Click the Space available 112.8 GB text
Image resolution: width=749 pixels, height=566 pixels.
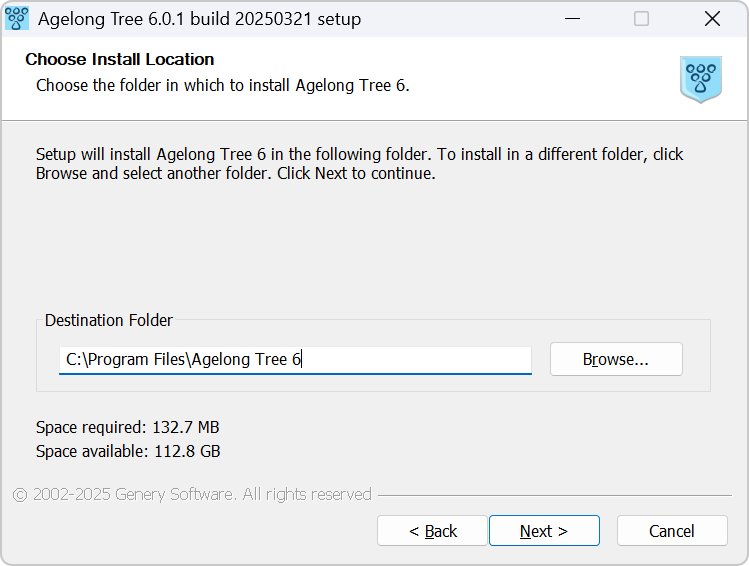tap(128, 451)
